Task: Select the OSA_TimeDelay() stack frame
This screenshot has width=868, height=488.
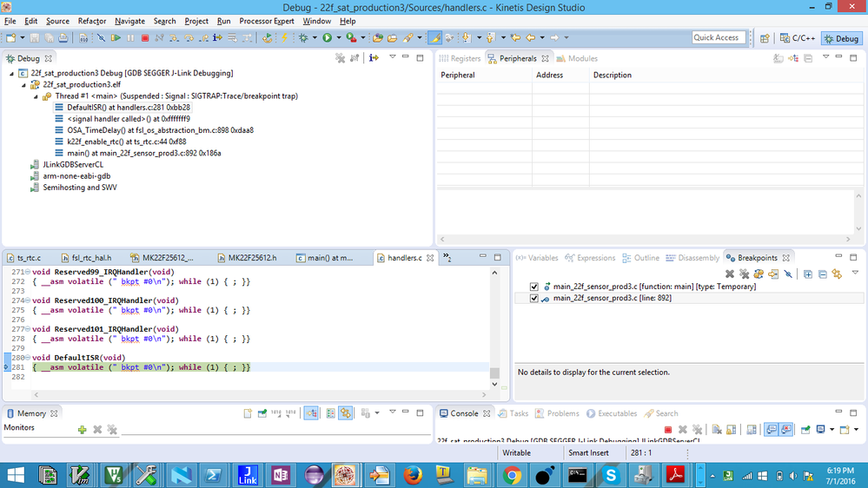Action: point(161,130)
